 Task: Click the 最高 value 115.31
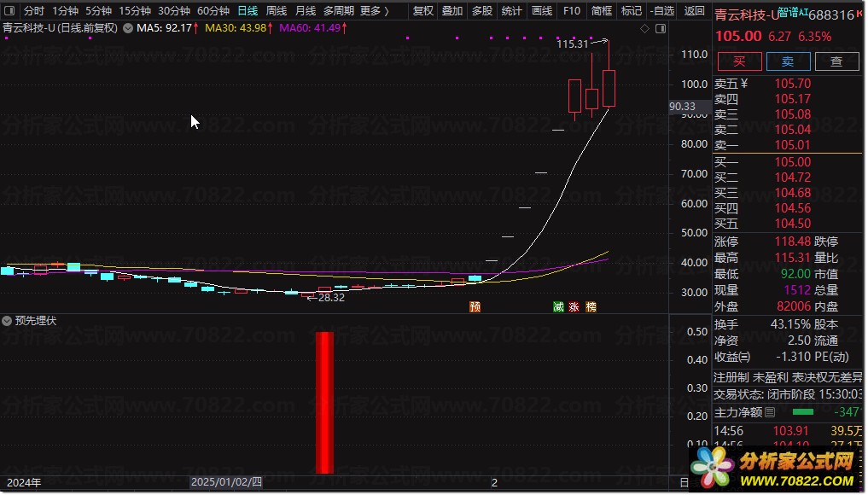point(793,258)
